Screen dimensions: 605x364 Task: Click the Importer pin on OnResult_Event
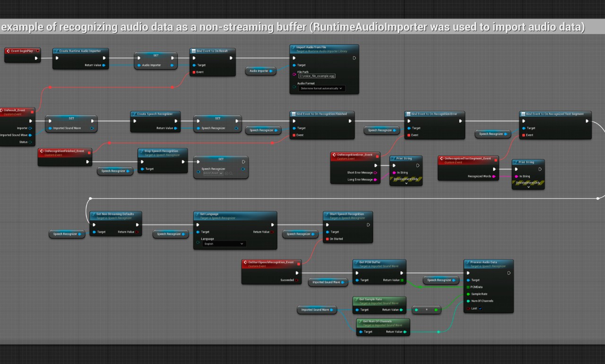[30, 128]
